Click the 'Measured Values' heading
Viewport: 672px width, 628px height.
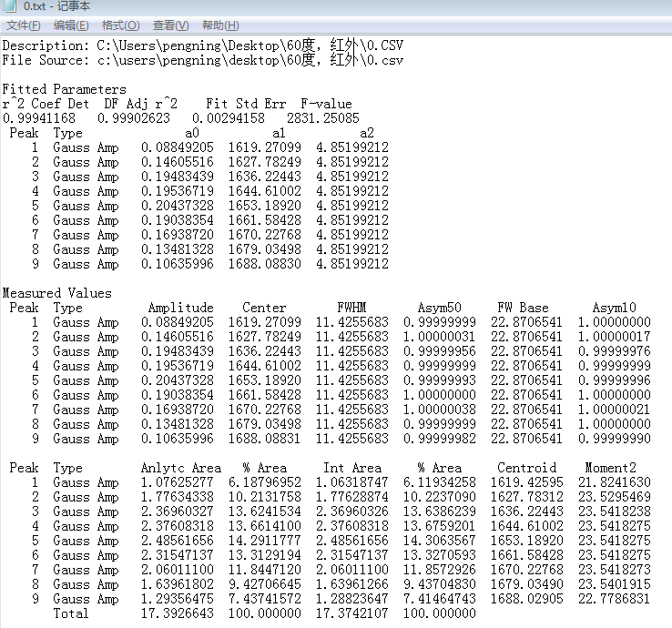[57, 293]
